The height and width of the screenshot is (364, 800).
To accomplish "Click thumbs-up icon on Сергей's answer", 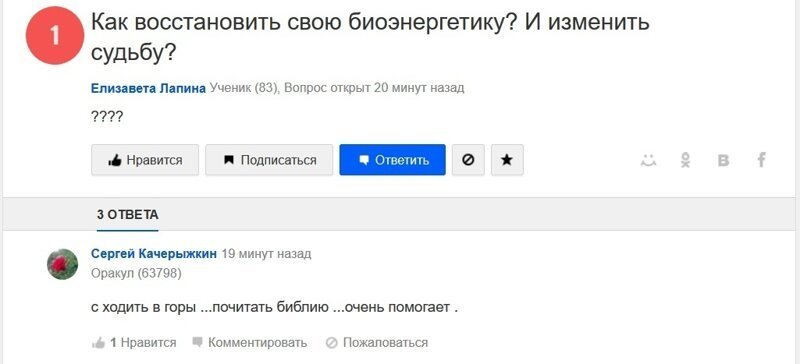I will coord(98,343).
